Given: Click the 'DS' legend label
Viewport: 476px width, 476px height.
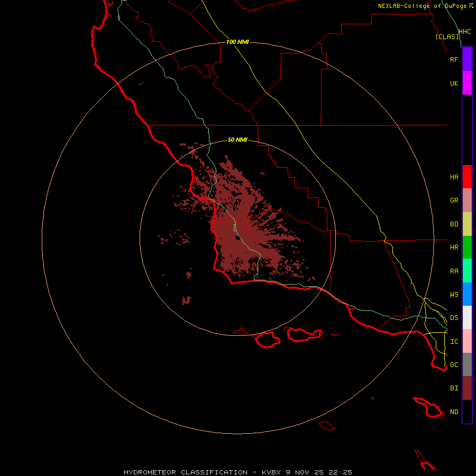Looking at the screenshot, I should (x=454, y=317).
